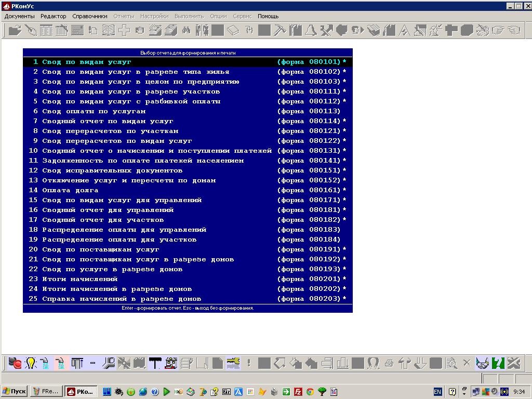Click the binoculars search icon
This screenshot has height=399, width=532.
coord(186,30)
